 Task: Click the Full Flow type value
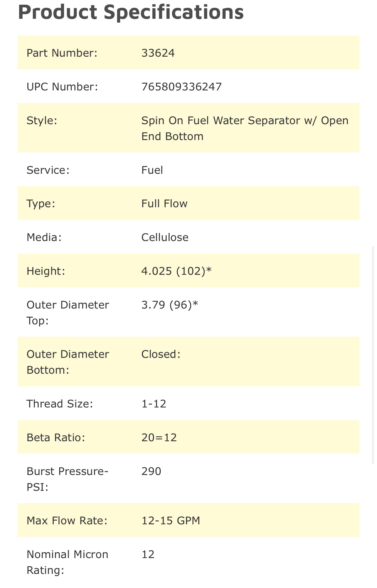coord(164,204)
